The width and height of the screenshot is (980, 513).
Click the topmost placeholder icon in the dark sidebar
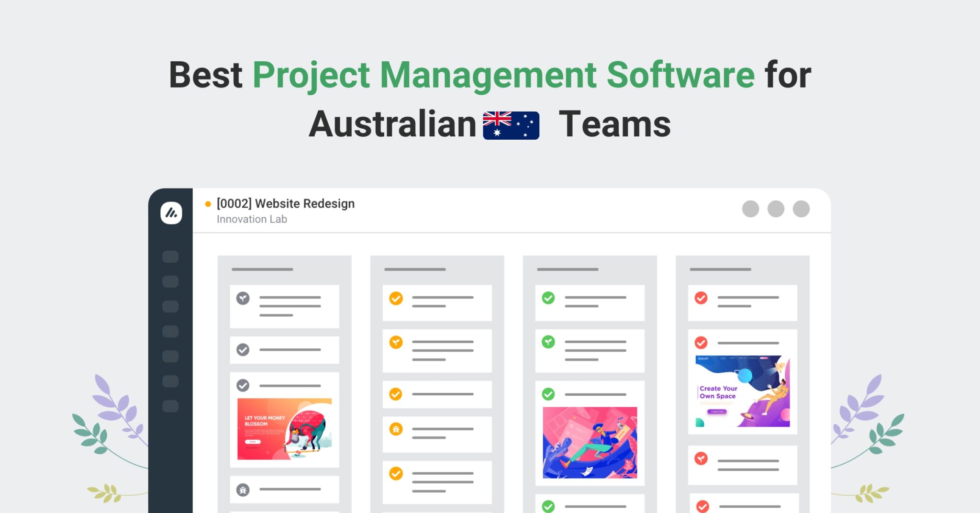170,256
